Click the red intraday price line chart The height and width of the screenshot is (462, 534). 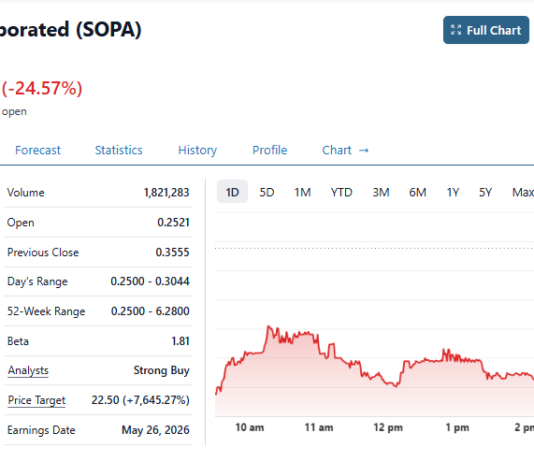(375, 371)
